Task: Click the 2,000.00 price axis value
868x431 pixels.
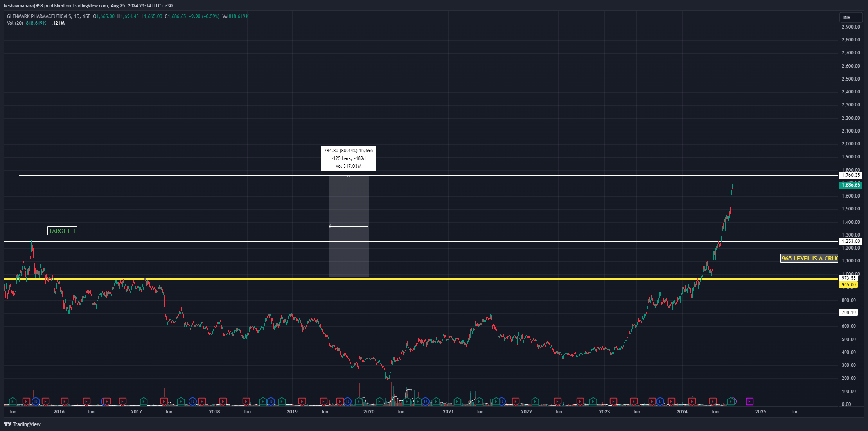Action: (850, 144)
